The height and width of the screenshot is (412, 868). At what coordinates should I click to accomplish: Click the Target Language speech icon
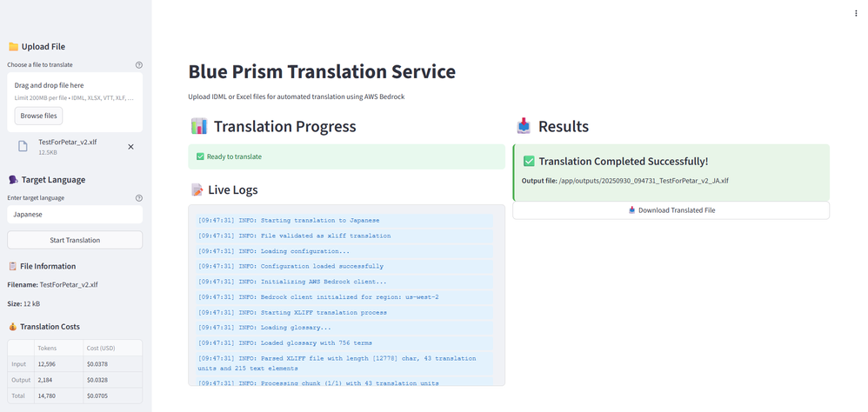tap(13, 180)
